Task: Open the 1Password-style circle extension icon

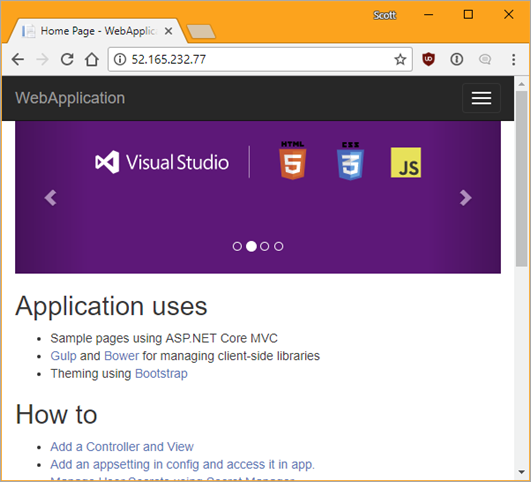Action: tap(456, 59)
